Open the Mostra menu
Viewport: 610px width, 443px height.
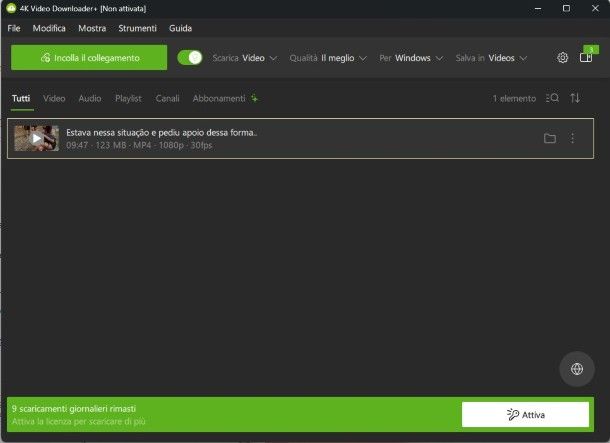tap(92, 28)
